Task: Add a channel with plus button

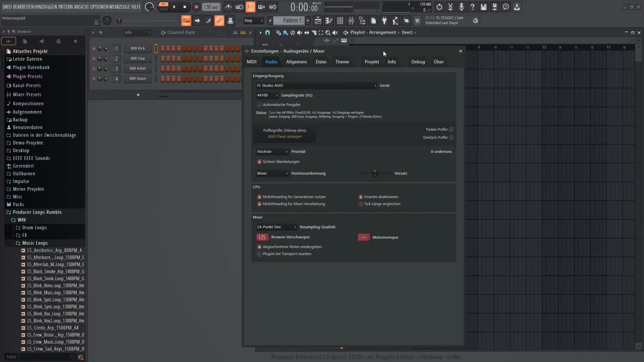Action: click(x=138, y=95)
